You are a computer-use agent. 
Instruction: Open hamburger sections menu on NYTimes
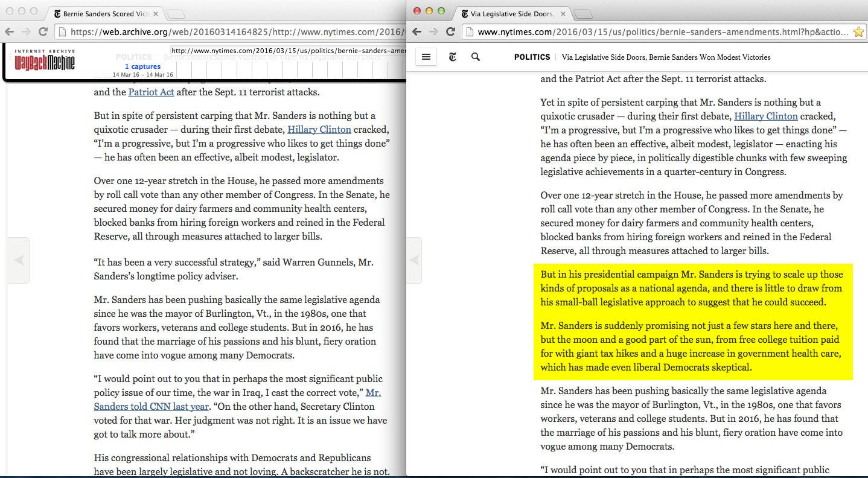426,57
